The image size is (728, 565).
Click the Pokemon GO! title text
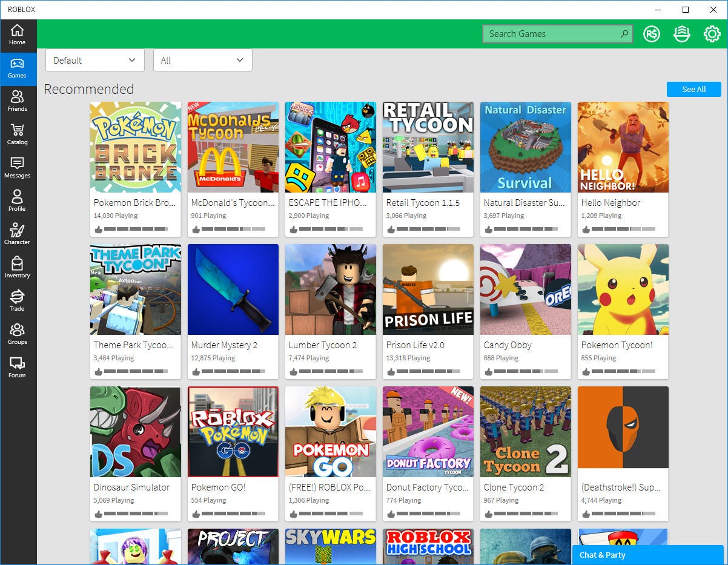218,487
